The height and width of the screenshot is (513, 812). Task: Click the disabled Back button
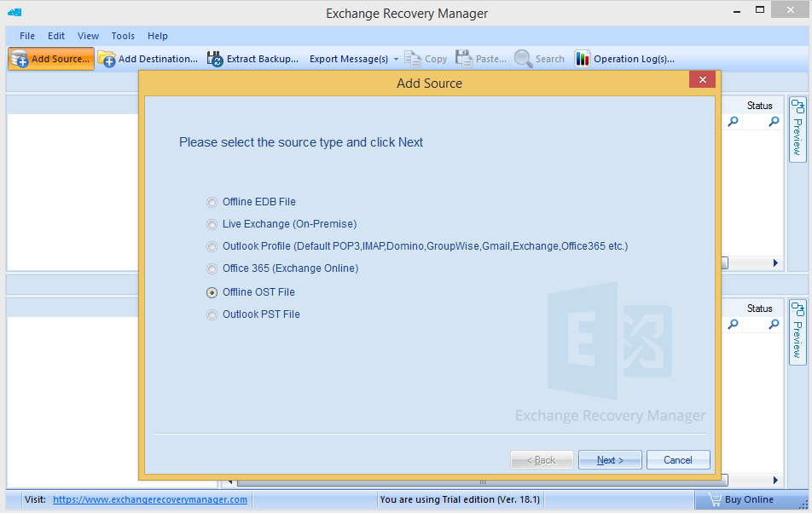point(542,460)
